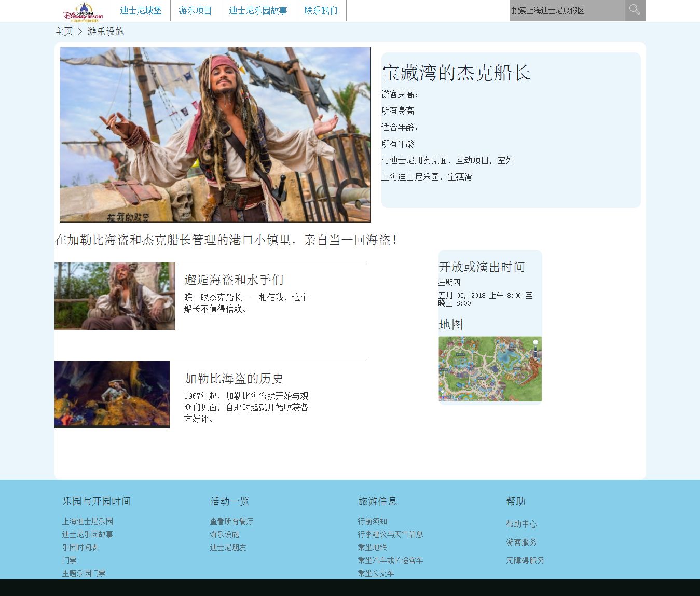
Task: Open footer link 上海迪士尼乐园
Action: pyautogui.click(x=88, y=521)
